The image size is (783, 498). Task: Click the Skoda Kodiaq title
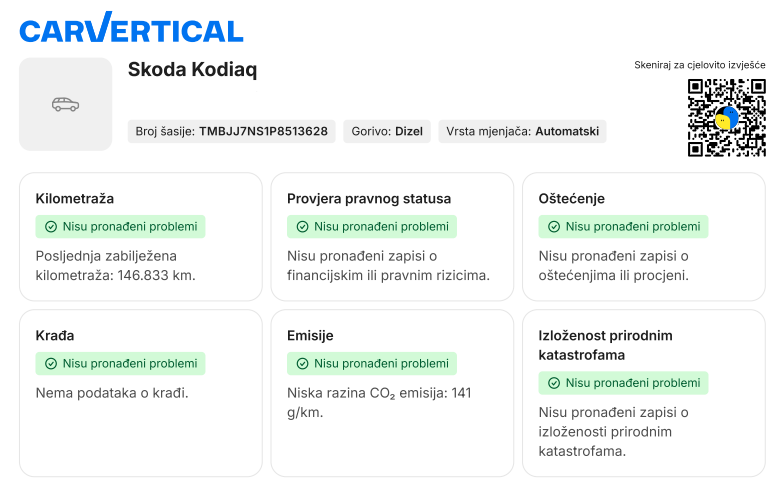pyautogui.click(x=193, y=69)
